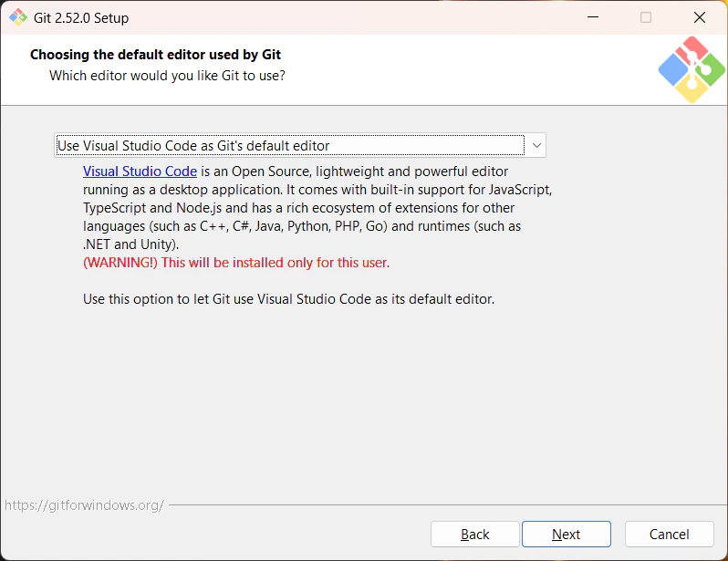Return to the previous step with Back
728x561 pixels.
(474, 534)
